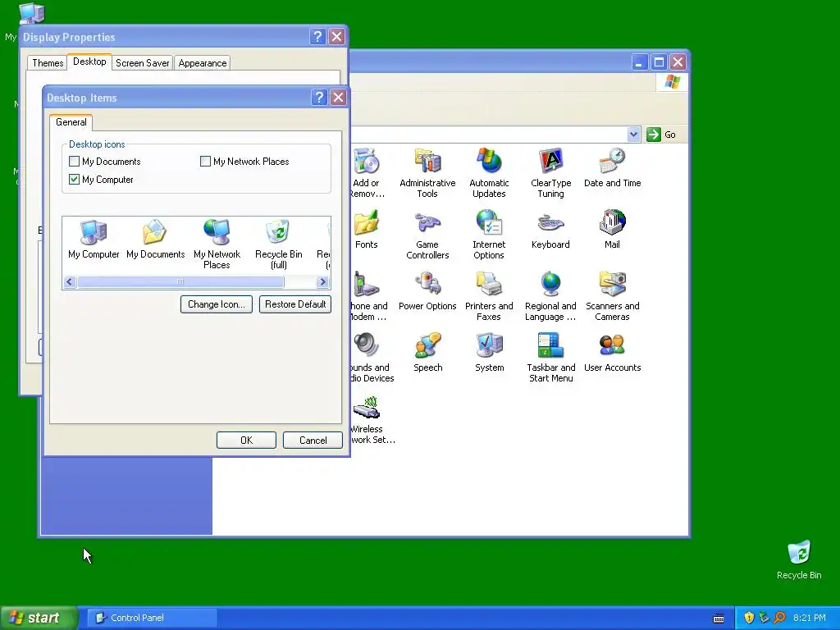Image resolution: width=840 pixels, height=630 pixels.
Task: Click the icon list horizontal scrollbar thumb
Action: pos(180,282)
